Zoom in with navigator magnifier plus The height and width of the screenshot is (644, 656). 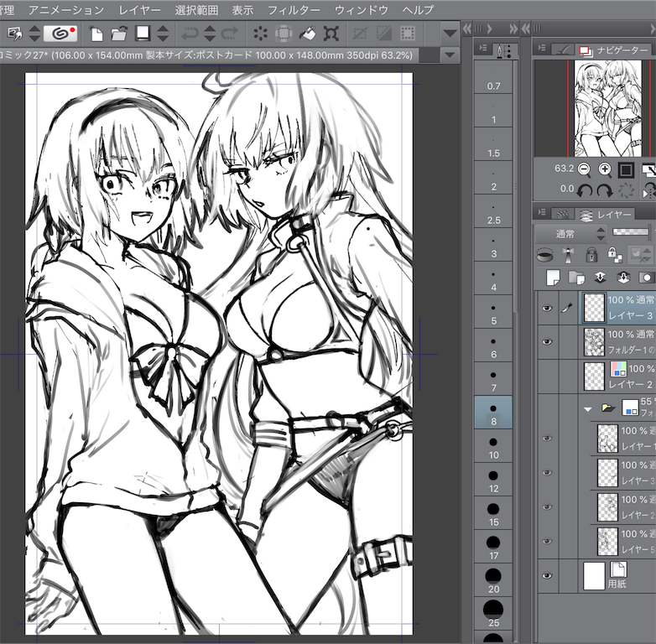click(x=605, y=169)
